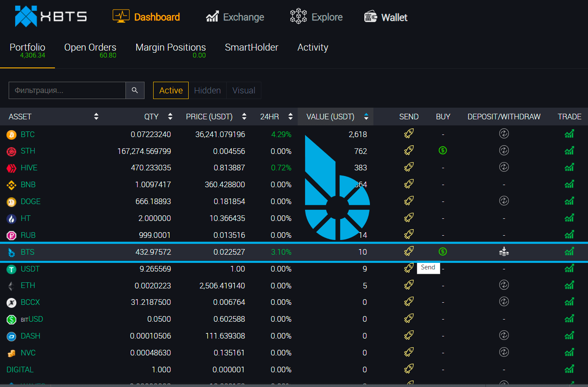588x387 pixels.
Task: Click the TRADE column header
Action: click(569, 116)
